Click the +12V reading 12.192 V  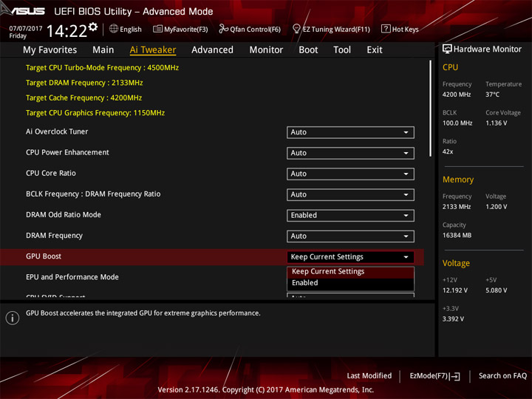coord(455,290)
